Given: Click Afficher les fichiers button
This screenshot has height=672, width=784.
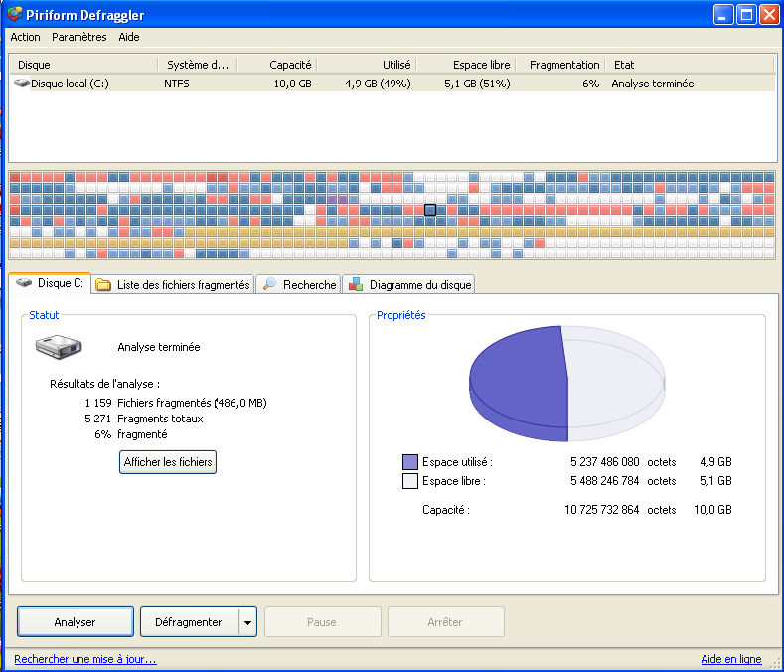Looking at the screenshot, I should pos(168,462).
